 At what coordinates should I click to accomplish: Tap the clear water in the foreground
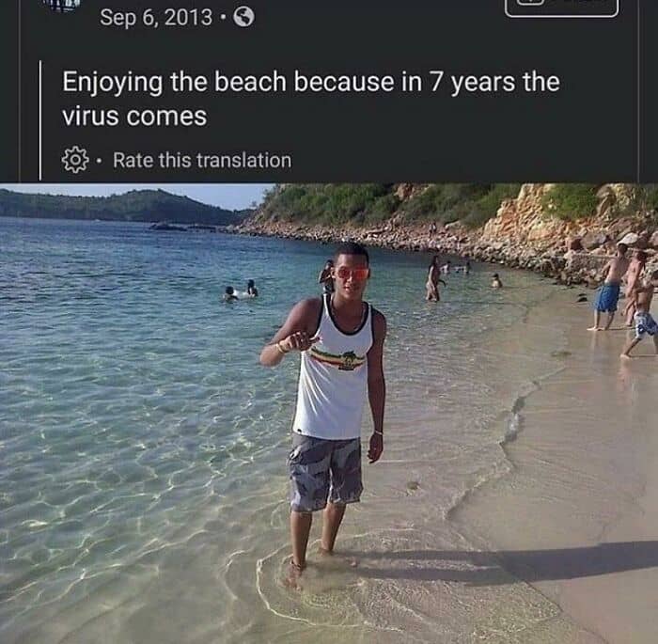click(126, 504)
